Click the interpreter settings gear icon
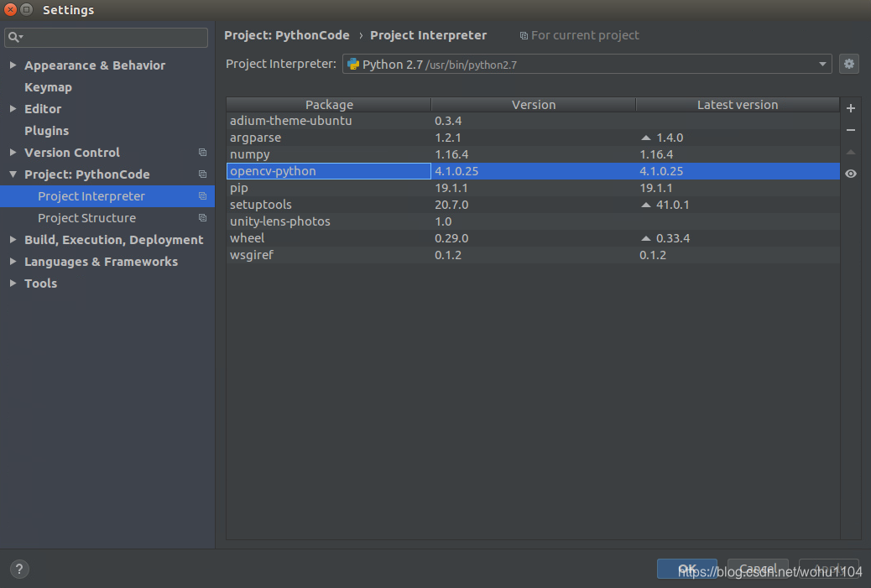871x588 pixels. click(x=849, y=65)
